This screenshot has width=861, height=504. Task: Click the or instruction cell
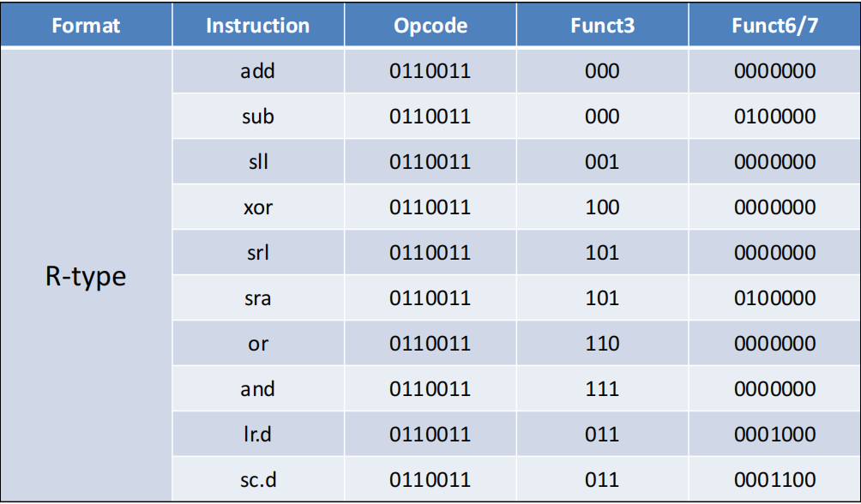click(258, 344)
